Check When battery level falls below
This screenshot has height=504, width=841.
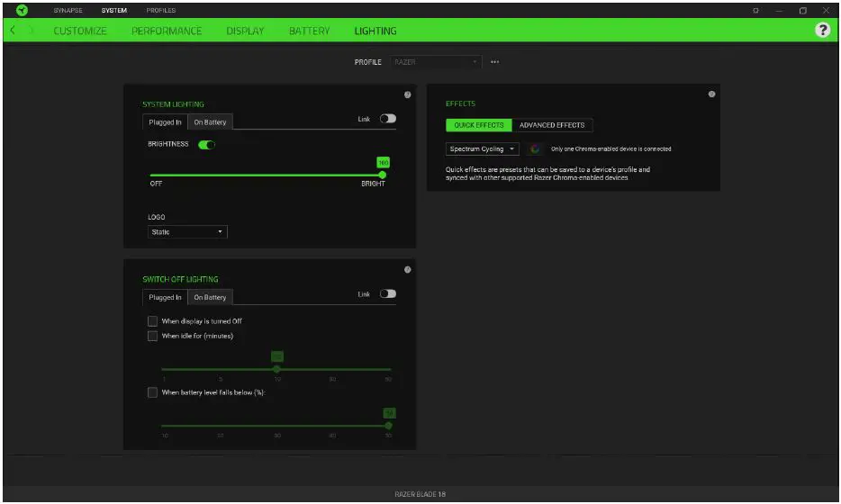click(x=152, y=392)
